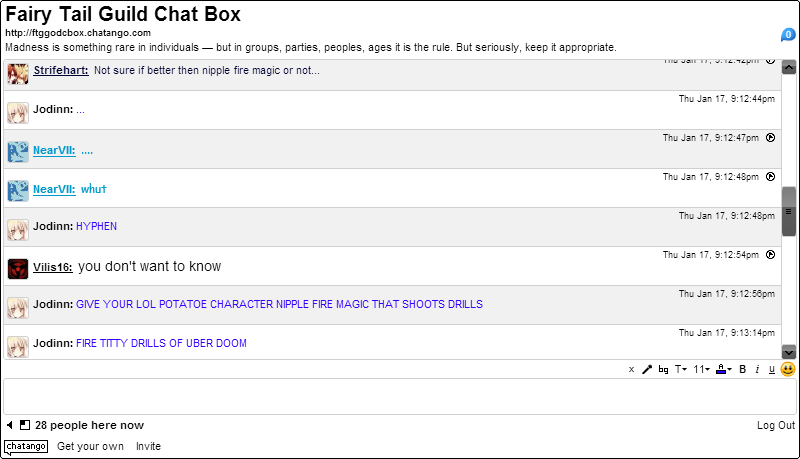
Task: Open the text color picker
Action: click(723, 369)
